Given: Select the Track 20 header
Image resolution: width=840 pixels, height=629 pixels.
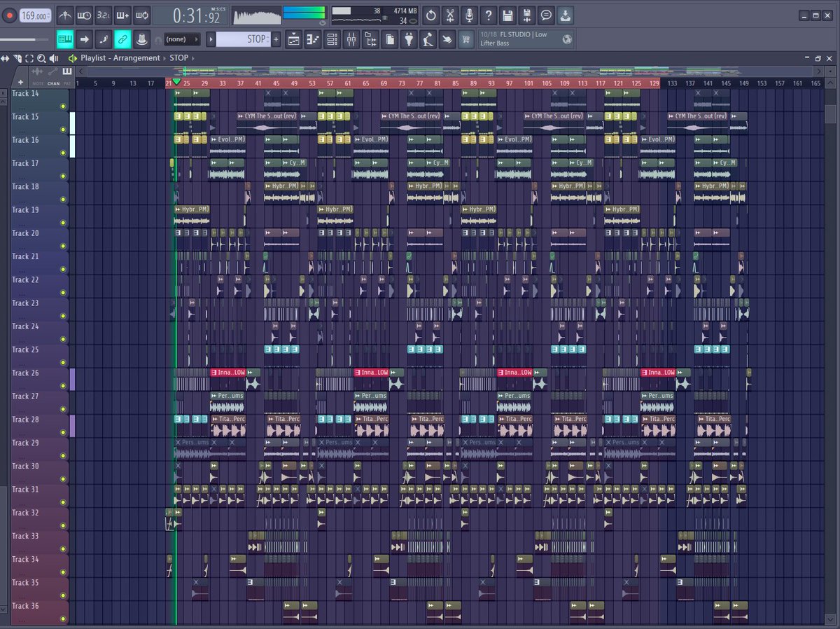Looking at the screenshot, I should tap(39, 239).
